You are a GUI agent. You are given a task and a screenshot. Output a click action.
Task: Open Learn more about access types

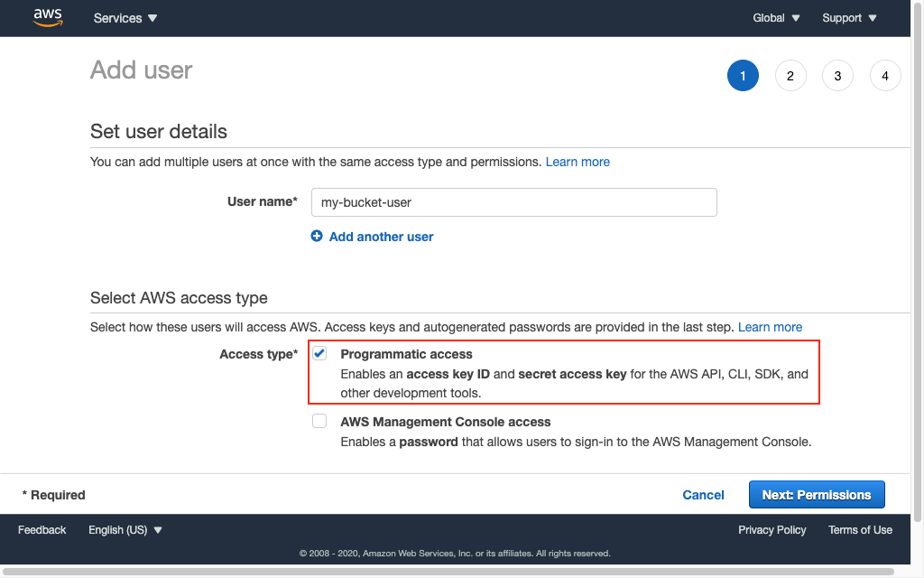click(x=770, y=326)
